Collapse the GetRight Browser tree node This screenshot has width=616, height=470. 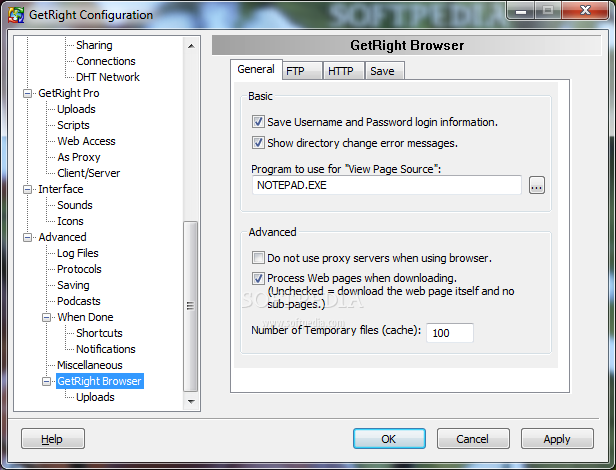(x=46, y=381)
